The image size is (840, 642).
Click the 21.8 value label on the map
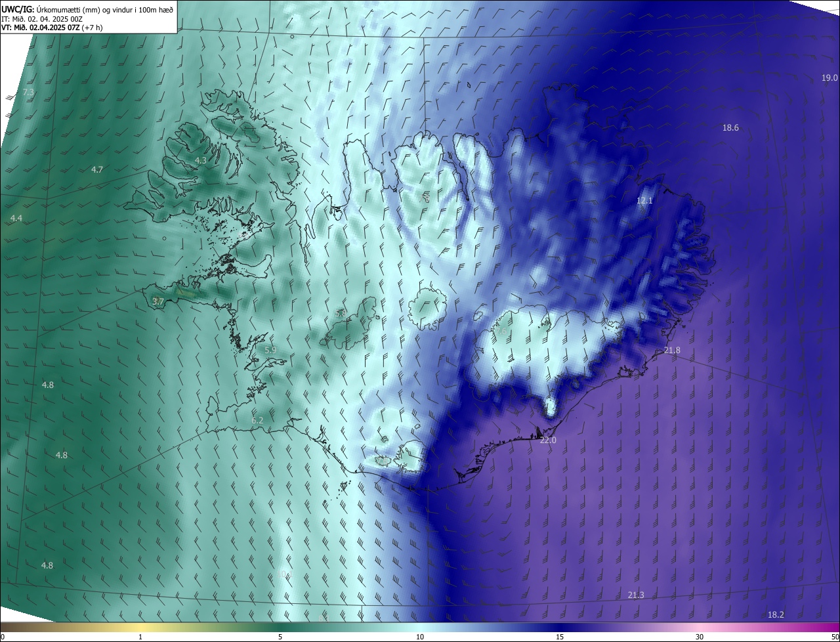[672, 351]
